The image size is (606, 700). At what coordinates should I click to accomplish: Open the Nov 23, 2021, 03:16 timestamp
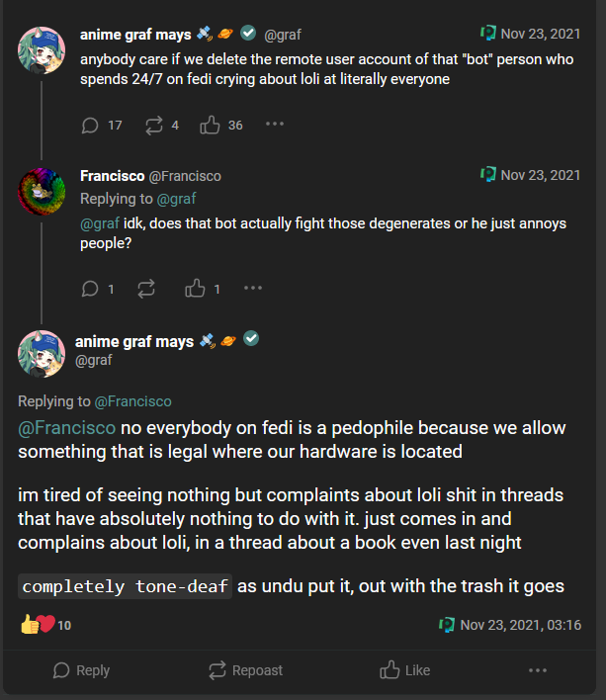pyautogui.click(x=520, y=625)
